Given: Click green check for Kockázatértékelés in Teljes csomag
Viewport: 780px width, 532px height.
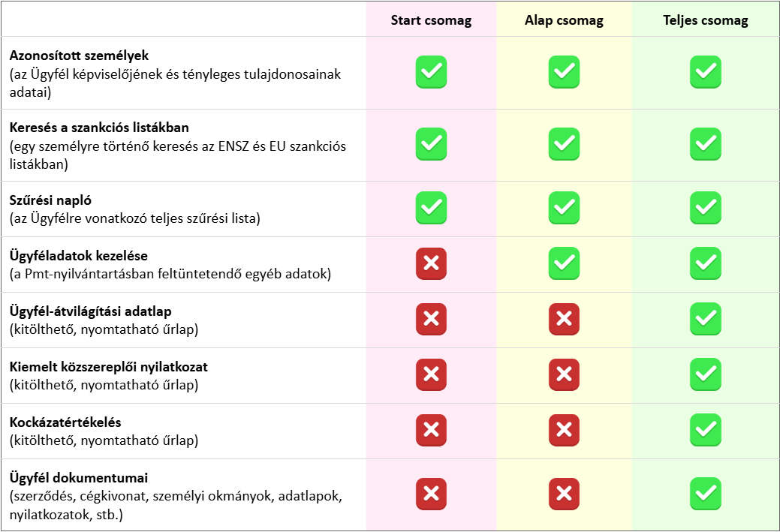Looking at the screenshot, I should tap(705, 430).
